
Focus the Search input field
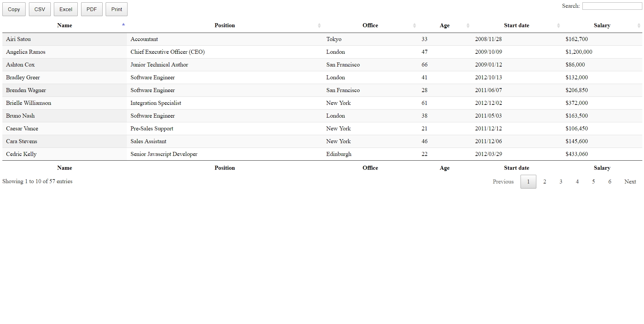pyautogui.click(x=612, y=6)
